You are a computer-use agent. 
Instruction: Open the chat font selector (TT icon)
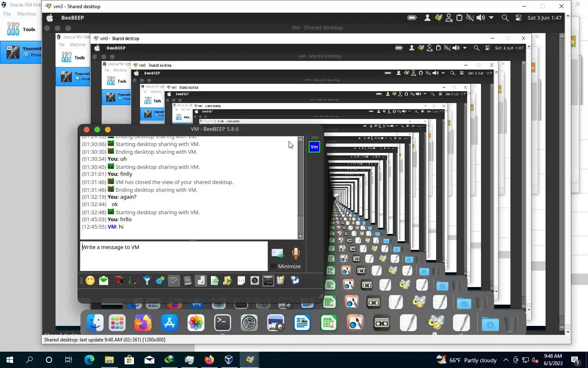pyautogui.click(x=120, y=280)
